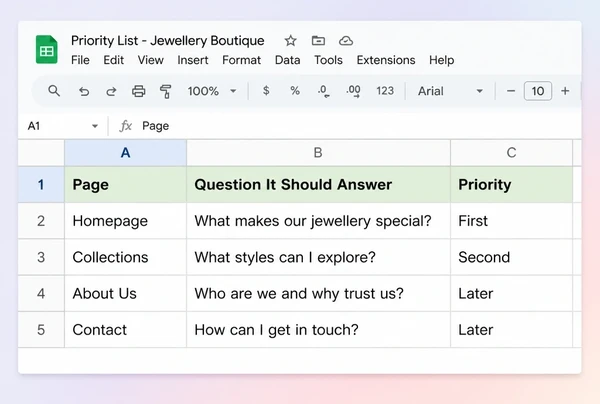The width and height of the screenshot is (600, 404).
Task: Decrease font size with minus button
Action: tap(511, 91)
